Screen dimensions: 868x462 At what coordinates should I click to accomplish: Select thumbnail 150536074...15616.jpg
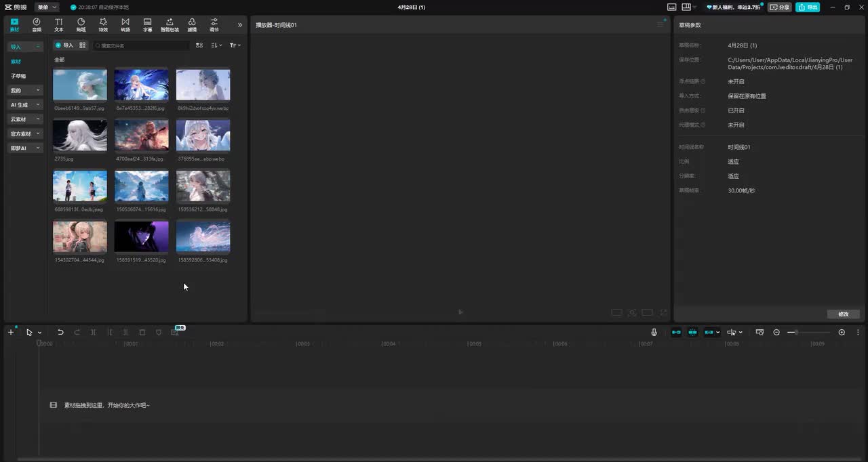(x=142, y=186)
